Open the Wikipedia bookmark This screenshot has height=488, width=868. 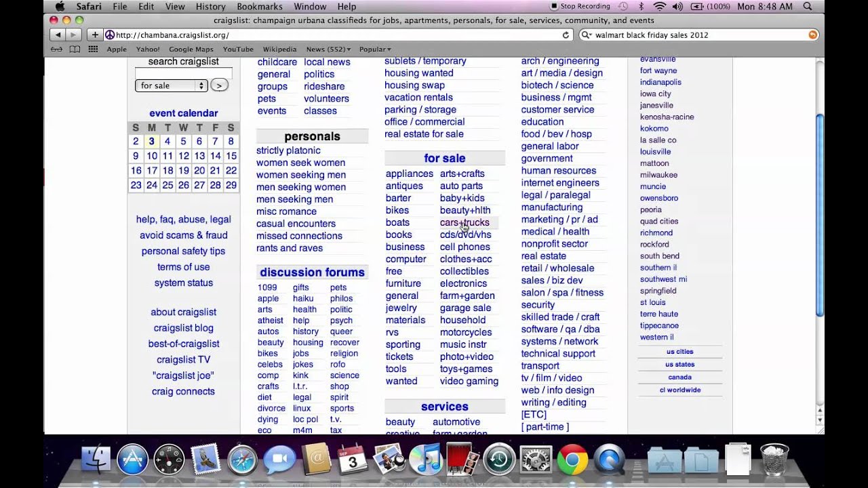279,49
